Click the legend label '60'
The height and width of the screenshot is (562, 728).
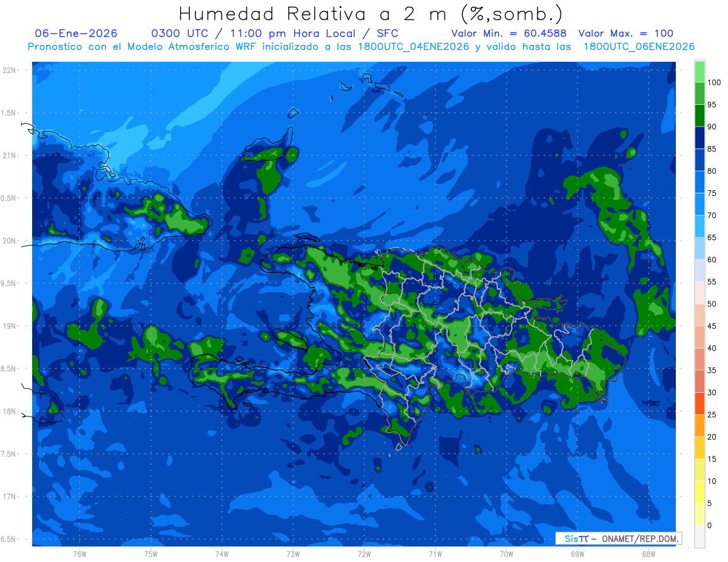[712, 259]
